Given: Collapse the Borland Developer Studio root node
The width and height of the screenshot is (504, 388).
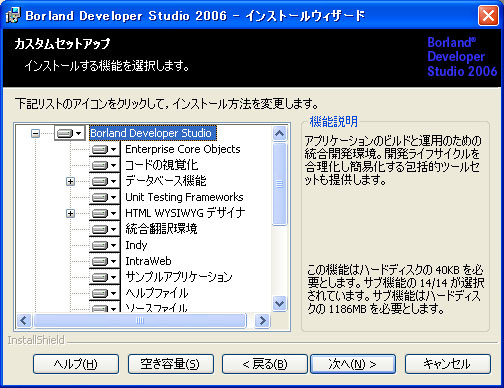Looking at the screenshot, I should coord(35,134).
